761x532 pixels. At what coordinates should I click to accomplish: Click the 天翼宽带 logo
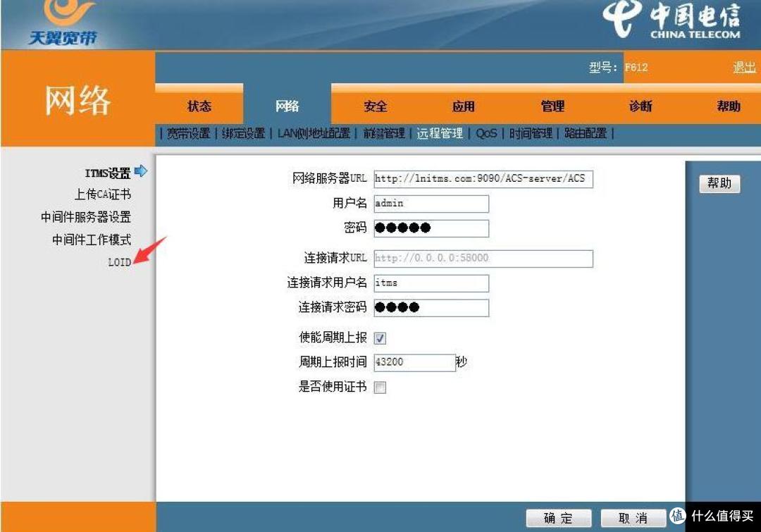click(62, 23)
